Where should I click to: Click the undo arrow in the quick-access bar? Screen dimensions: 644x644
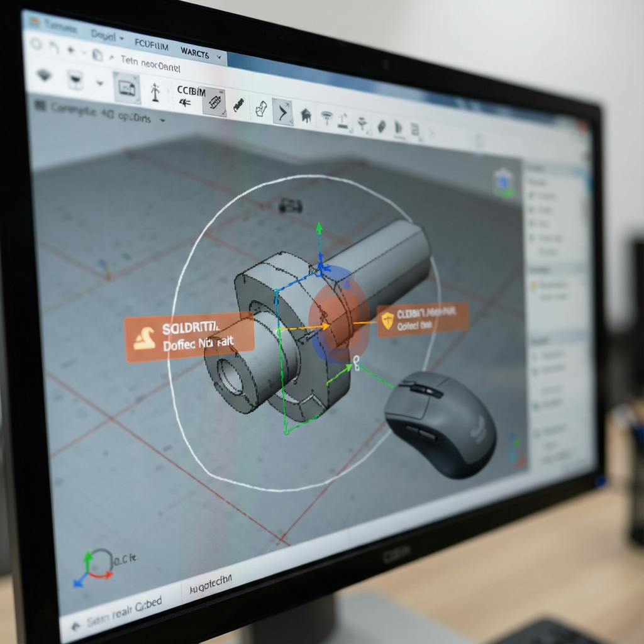54,47
